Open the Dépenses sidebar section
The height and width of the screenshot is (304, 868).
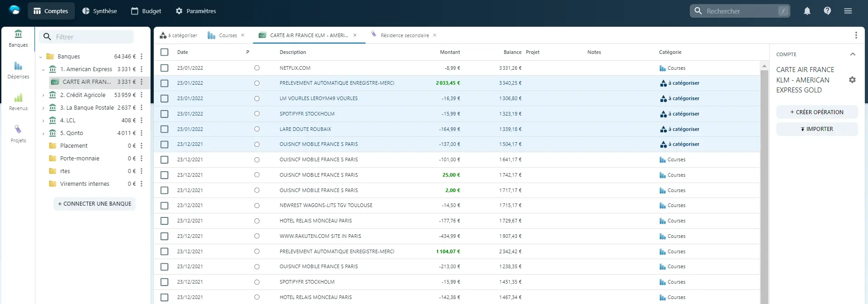pos(18,70)
